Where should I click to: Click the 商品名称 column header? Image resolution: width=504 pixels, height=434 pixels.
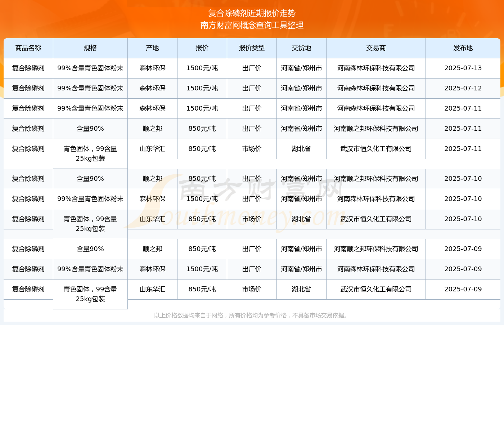28,48
